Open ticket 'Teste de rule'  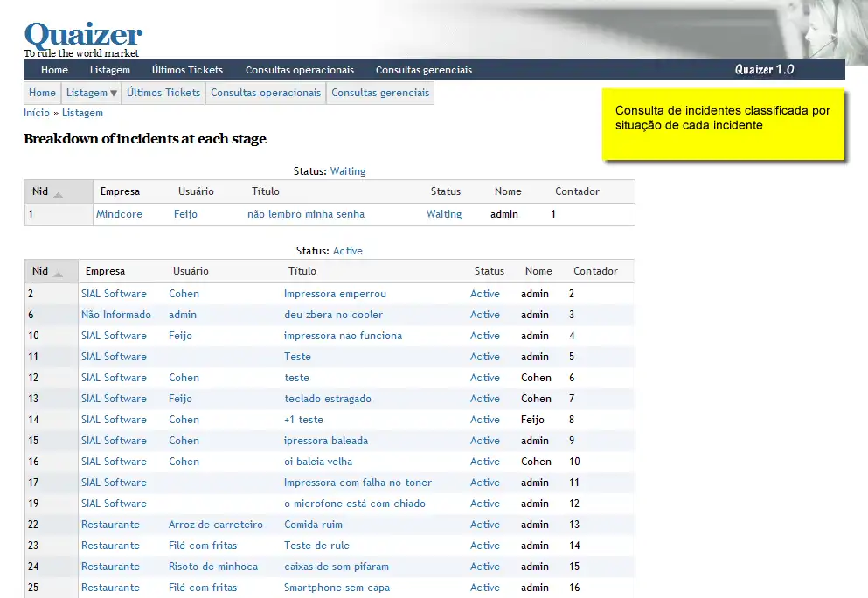coord(316,546)
